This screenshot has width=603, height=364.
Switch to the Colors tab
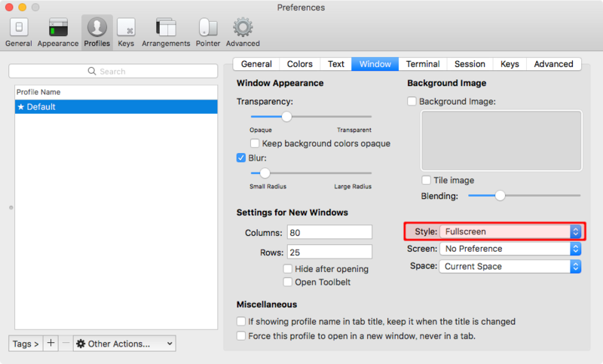299,64
